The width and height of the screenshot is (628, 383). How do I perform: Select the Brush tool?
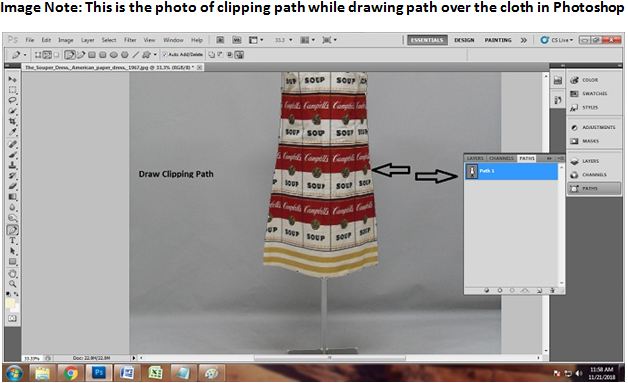(x=12, y=155)
